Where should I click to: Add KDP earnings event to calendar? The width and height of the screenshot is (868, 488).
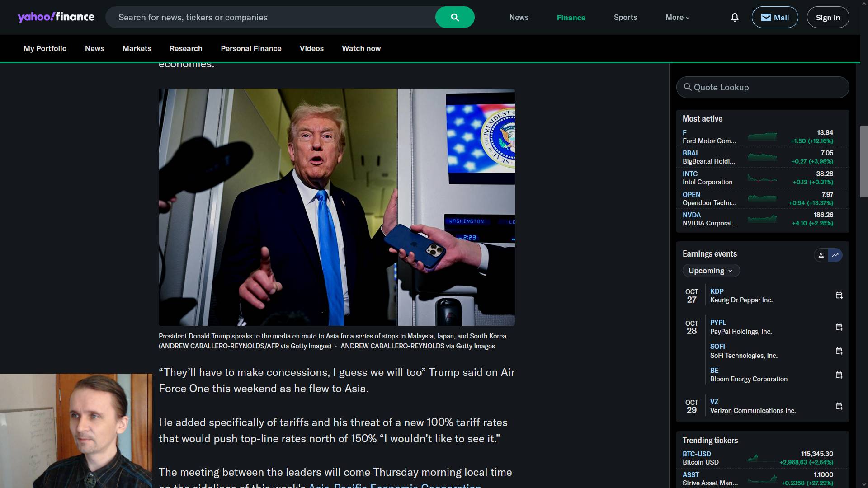coord(839,296)
